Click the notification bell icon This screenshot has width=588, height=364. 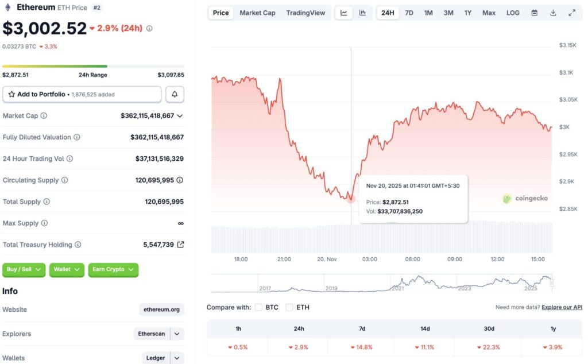coord(175,94)
